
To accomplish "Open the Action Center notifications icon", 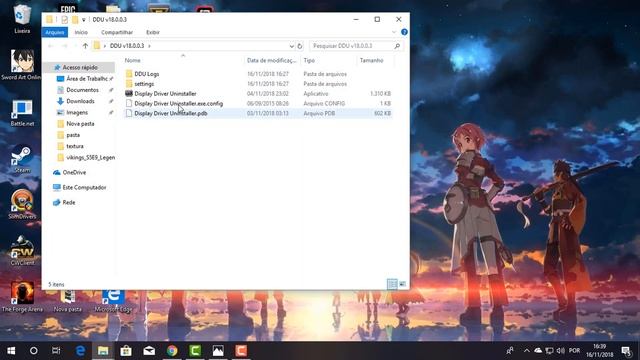I will click(x=627, y=351).
